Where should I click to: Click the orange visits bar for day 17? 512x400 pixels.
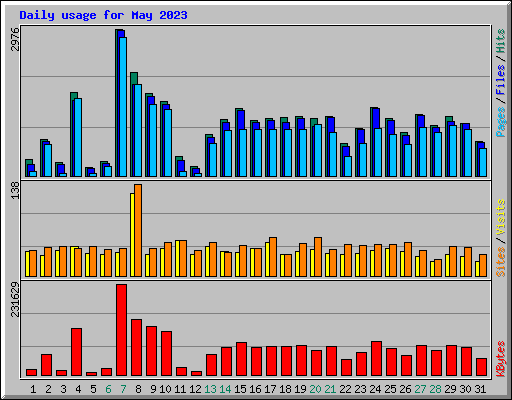coord(273,257)
